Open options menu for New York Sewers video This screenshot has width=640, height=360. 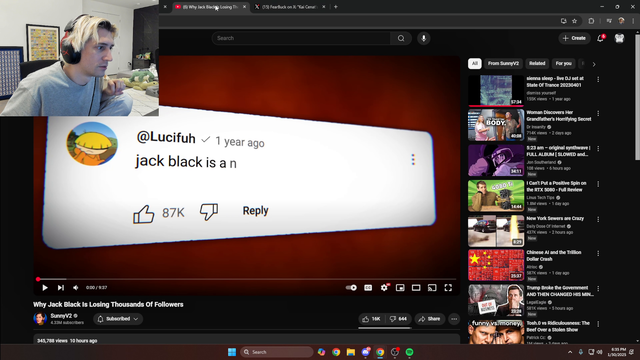(598, 219)
